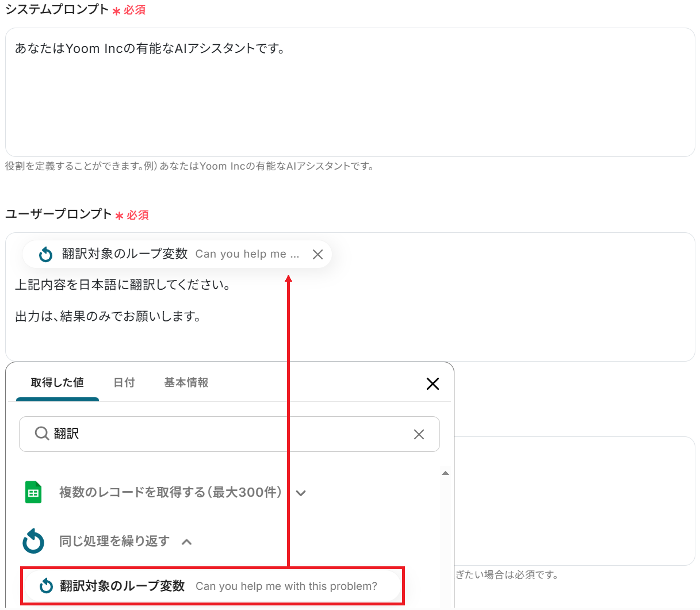This screenshot has height=610, width=700.
Task: Click the Google Sheets icon for 複数のレコードを取得する
Action: point(33,492)
